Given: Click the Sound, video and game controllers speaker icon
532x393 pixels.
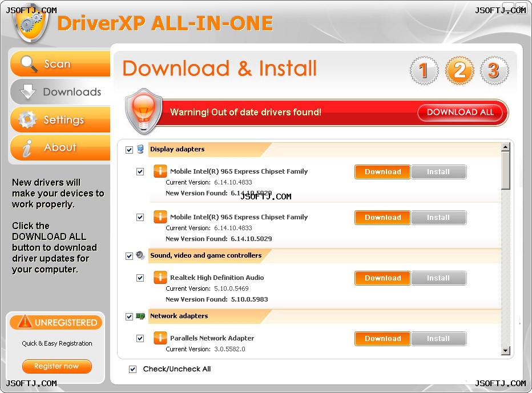Looking at the screenshot, I should pos(140,255).
